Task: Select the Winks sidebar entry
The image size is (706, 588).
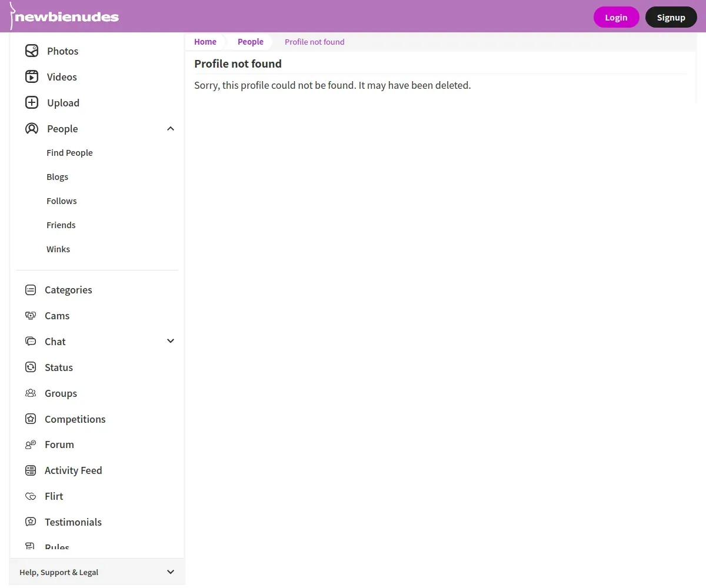Action: click(x=58, y=249)
